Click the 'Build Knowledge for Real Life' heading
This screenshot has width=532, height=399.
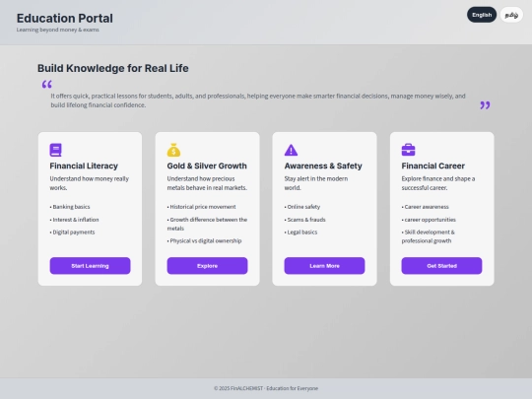pos(113,68)
